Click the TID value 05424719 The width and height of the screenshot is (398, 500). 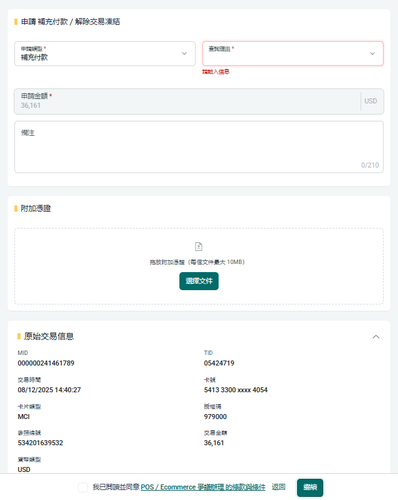(219, 363)
